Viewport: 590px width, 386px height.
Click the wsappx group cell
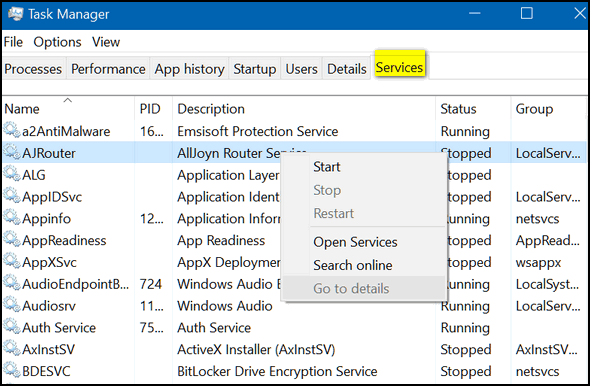click(x=538, y=262)
